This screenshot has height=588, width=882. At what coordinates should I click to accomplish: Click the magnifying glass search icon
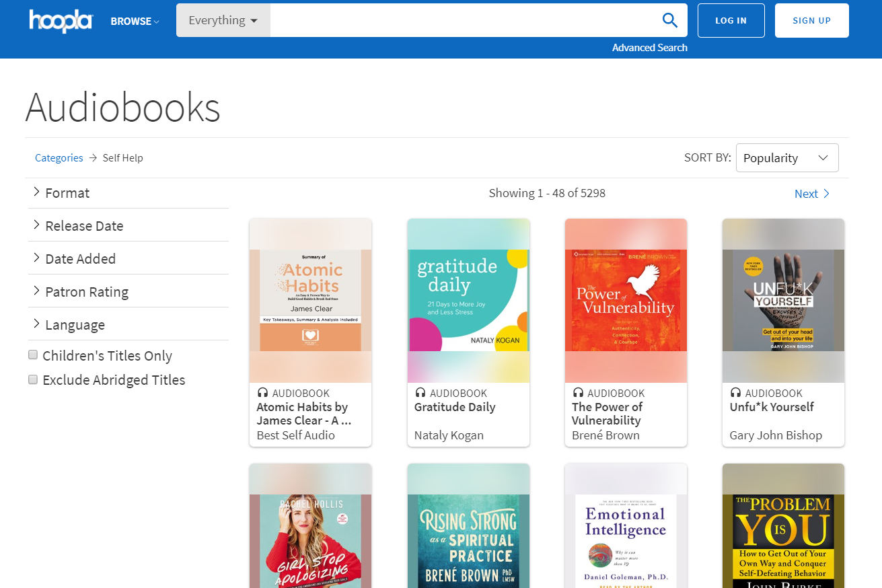click(669, 20)
